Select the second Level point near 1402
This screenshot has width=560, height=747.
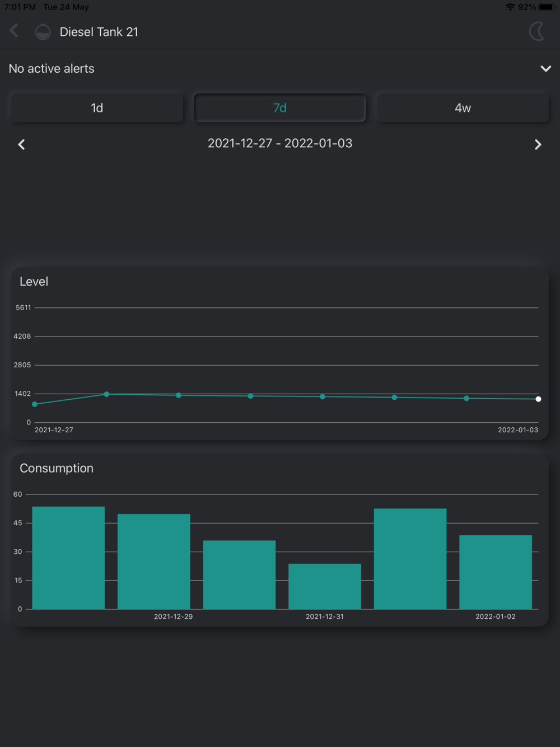(x=106, y=394)
